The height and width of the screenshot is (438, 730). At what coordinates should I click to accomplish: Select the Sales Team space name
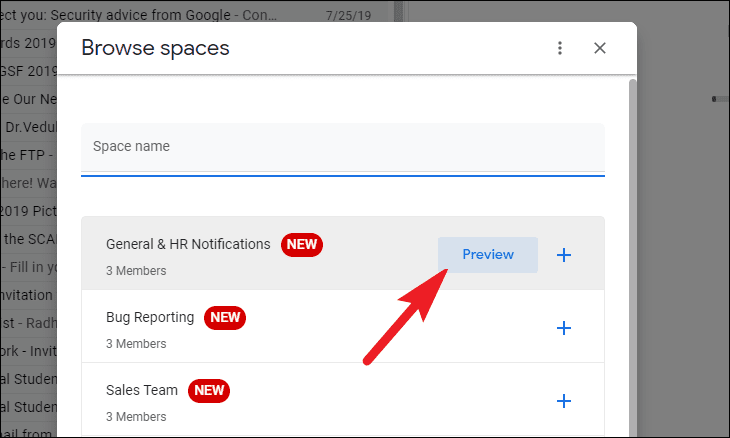pos(142,390)
